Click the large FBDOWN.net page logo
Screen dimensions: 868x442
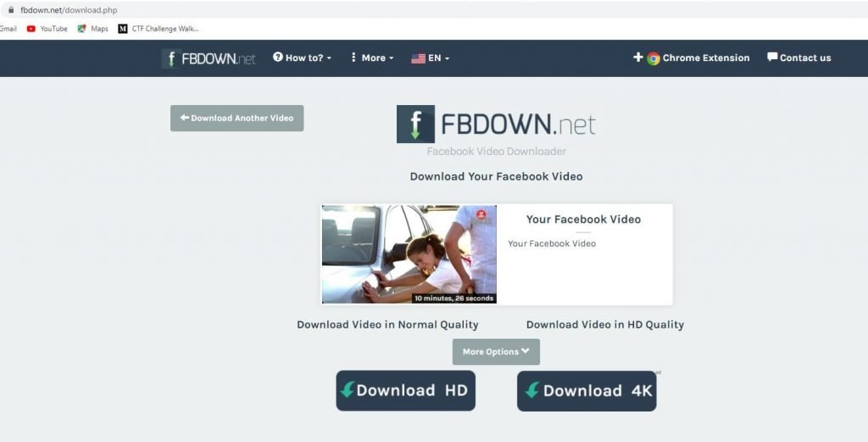(x=496, y=124)
